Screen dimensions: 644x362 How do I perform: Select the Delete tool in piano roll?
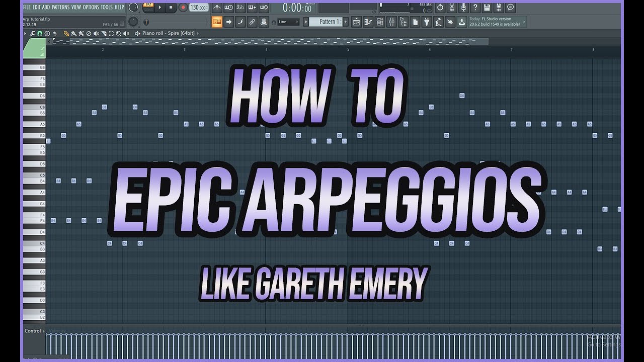pos(89,33)
